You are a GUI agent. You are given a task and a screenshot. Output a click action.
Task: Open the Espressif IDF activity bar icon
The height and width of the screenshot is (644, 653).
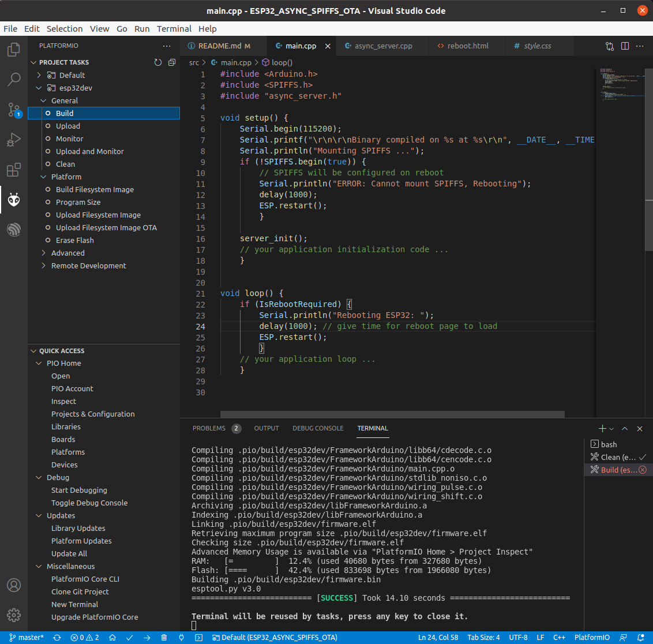(14, 230)
